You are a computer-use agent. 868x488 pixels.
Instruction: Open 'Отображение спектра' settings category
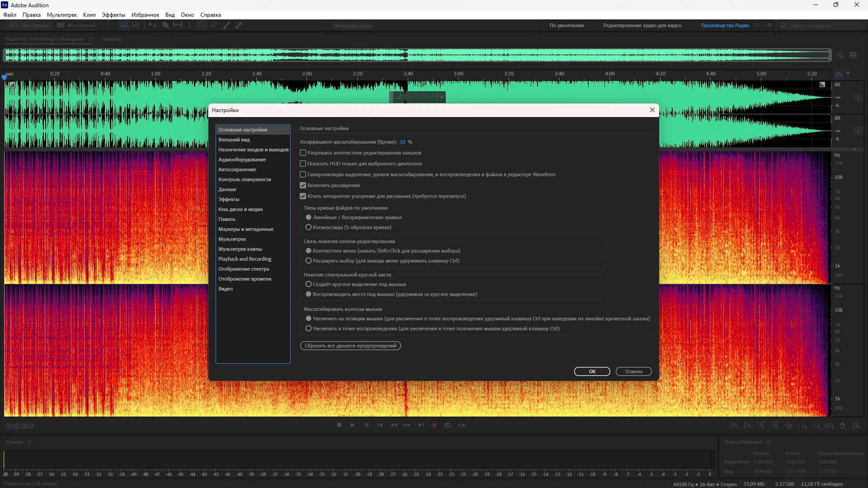(243, 269)
